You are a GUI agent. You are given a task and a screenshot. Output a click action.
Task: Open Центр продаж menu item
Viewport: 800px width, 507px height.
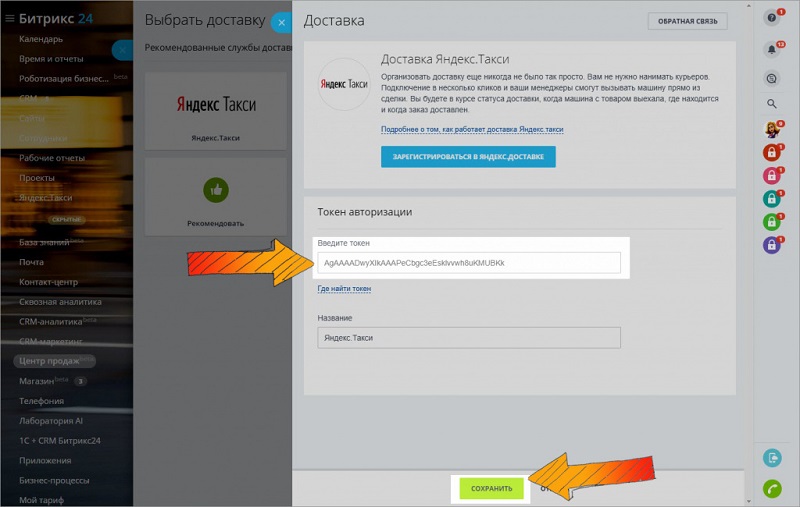pos(54,361)
